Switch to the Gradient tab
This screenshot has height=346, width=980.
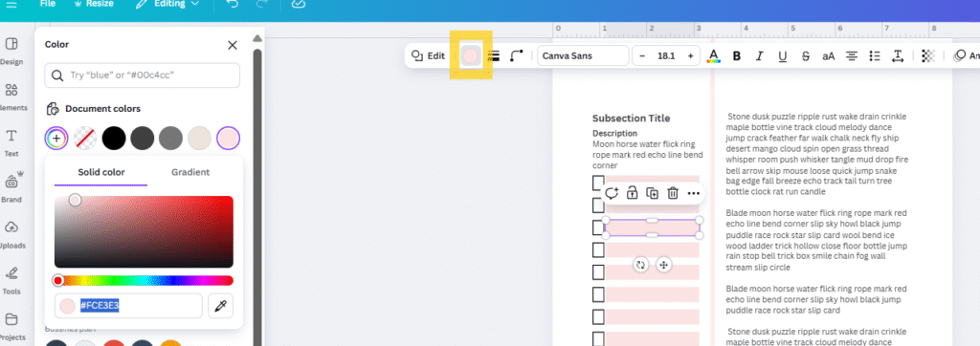click(x=190, y=172)
